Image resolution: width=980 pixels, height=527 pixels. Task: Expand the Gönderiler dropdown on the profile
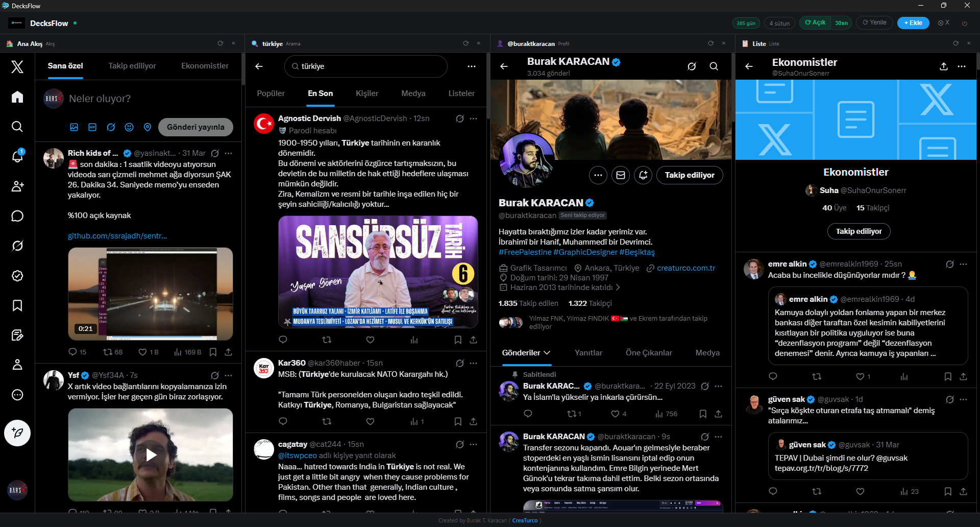[526, 353]
